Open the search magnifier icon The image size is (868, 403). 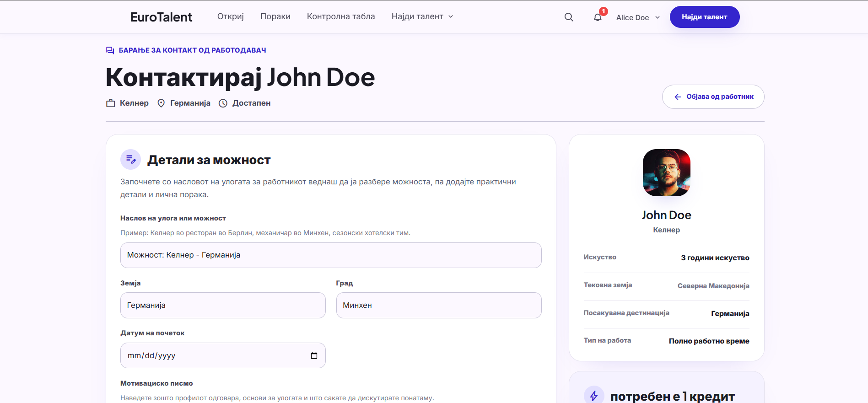(569, 17)
